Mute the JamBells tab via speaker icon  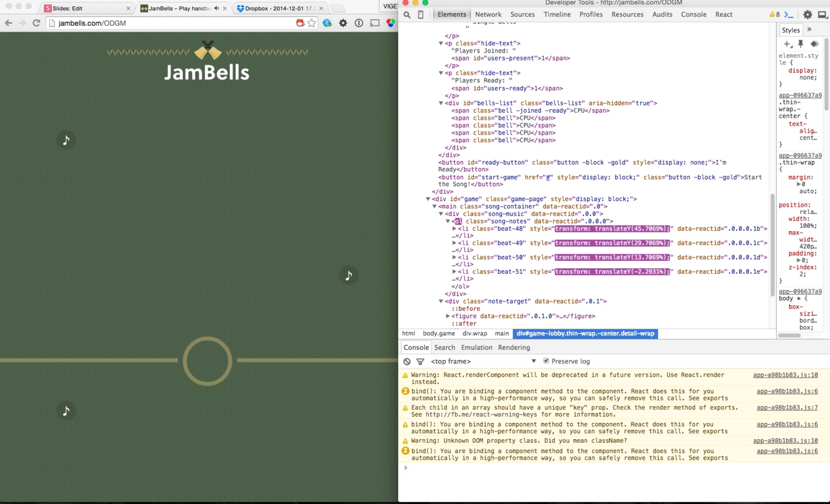[217, 8]
